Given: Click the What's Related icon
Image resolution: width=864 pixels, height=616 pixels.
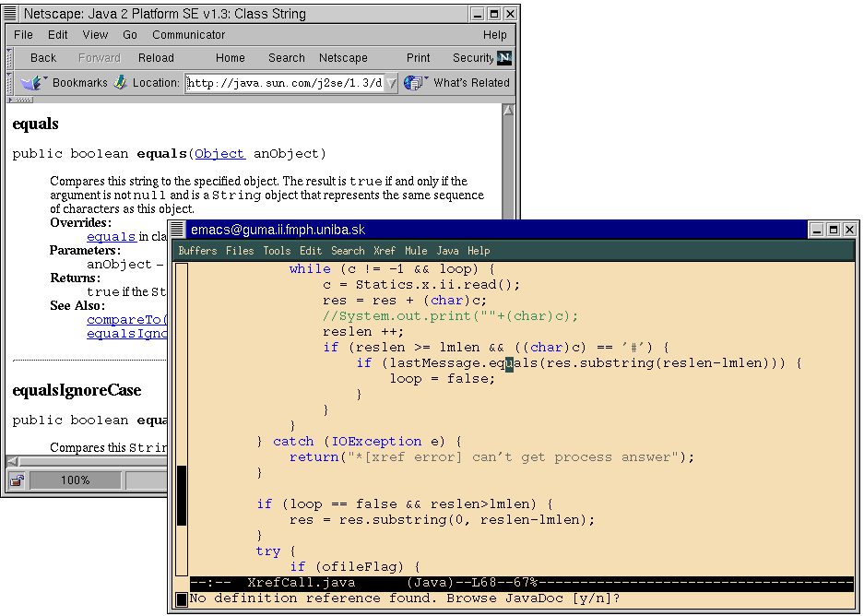Looking at the screenshot, I should pos(413,83).
